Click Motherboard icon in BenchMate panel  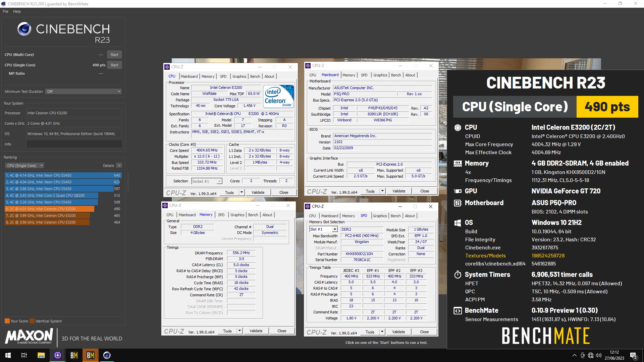pyautogui.click(x=458, y=203)
